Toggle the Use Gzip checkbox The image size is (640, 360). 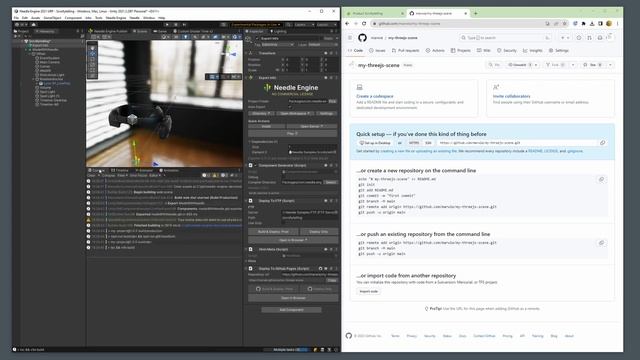point(283,223)
